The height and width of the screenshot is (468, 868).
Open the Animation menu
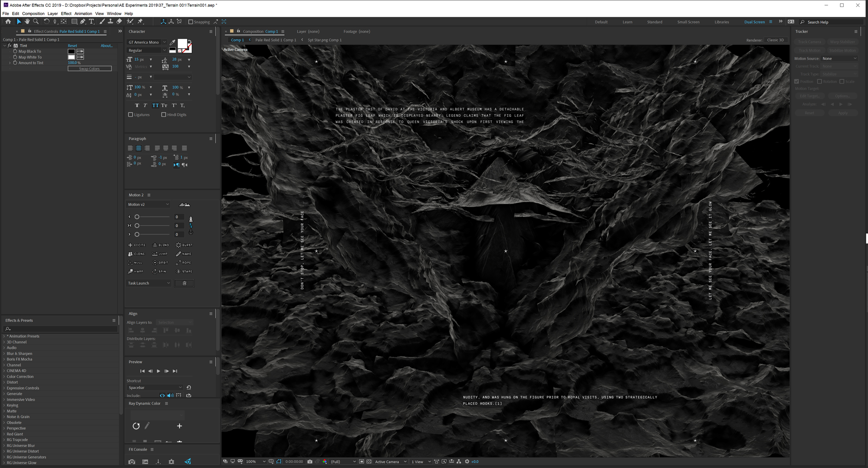tap(83, 13)
